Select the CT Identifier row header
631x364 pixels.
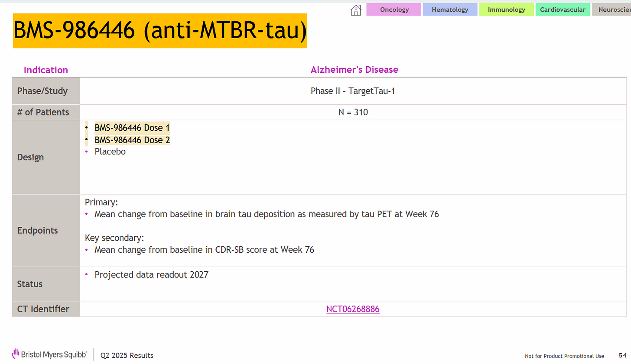click(46, 309)
